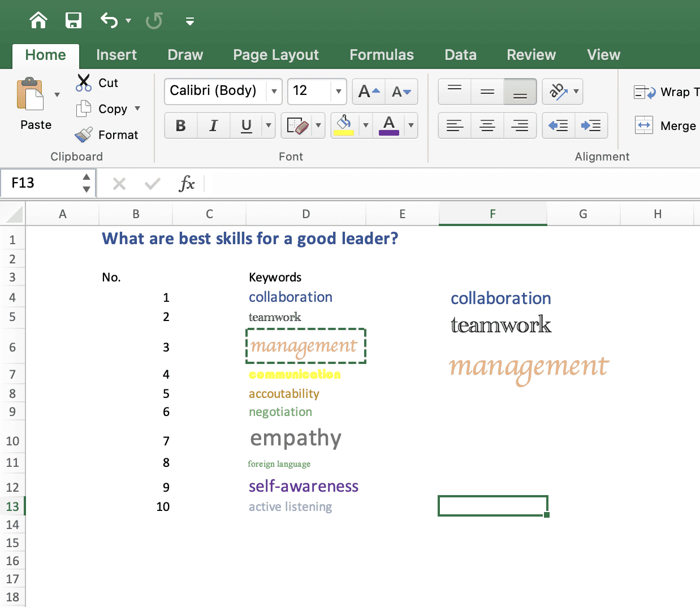This screenshot has width=700, height=607.
Task: Click the Merge cells icon
Action: pyautogui.click(x=644, y=125)
